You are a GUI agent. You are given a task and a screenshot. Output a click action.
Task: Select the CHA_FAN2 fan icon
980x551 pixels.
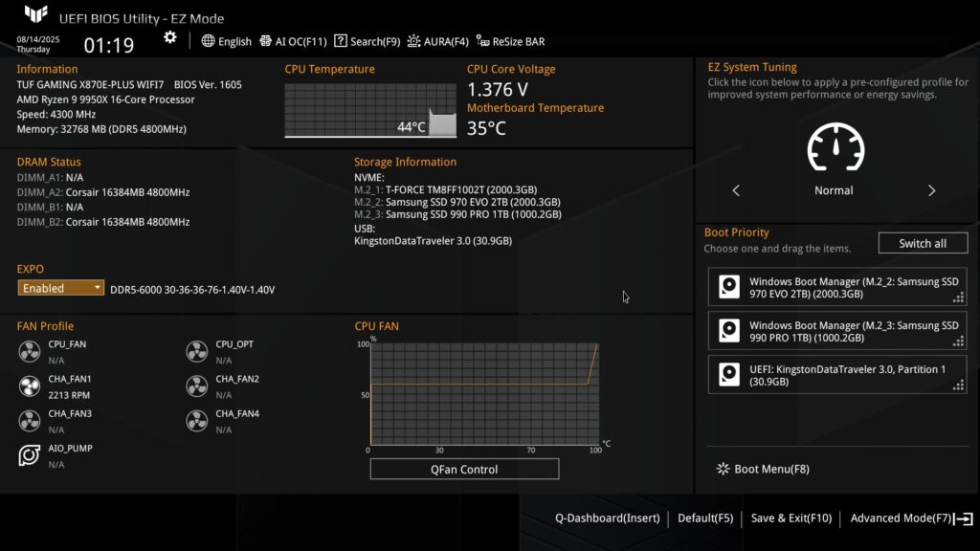[197, 386]
